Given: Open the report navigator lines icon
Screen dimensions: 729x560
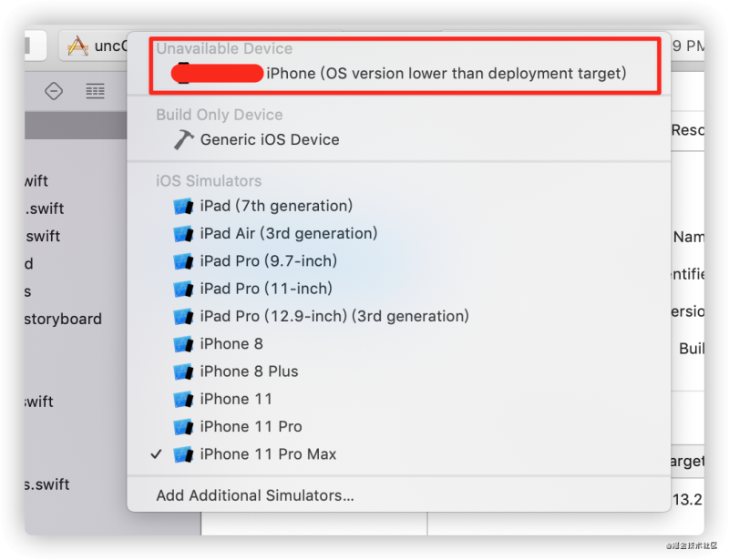Looking at the screenshot, I should [x=96, y=91].
